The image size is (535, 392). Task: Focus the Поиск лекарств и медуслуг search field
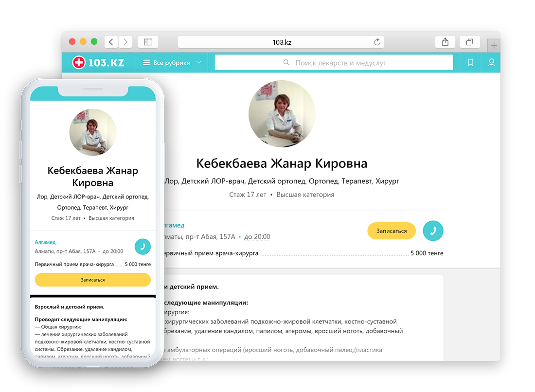click(334, 63)
